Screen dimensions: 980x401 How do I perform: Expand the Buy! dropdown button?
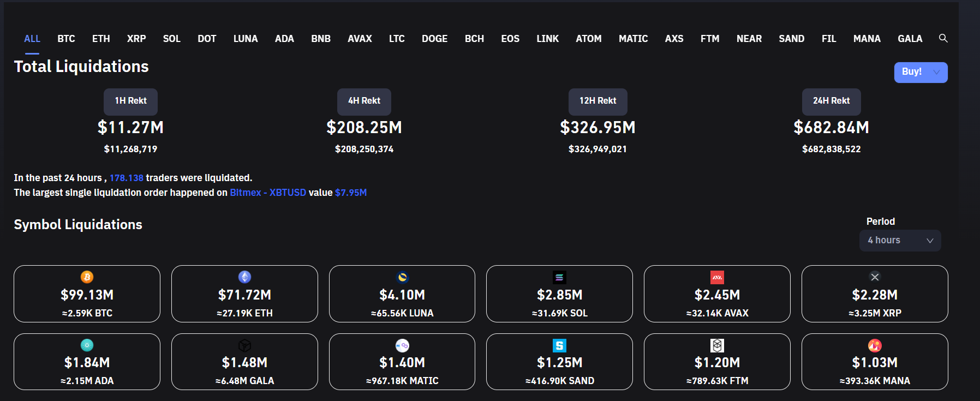(x=921, y=72)
